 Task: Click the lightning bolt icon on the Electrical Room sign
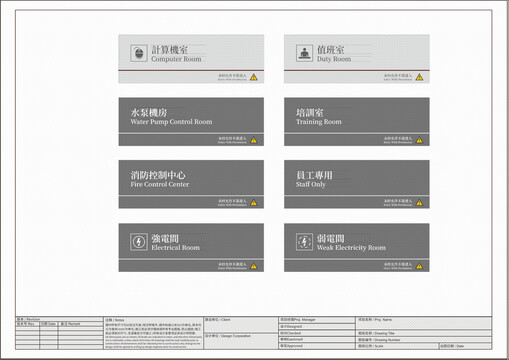[x=139, y=242]
